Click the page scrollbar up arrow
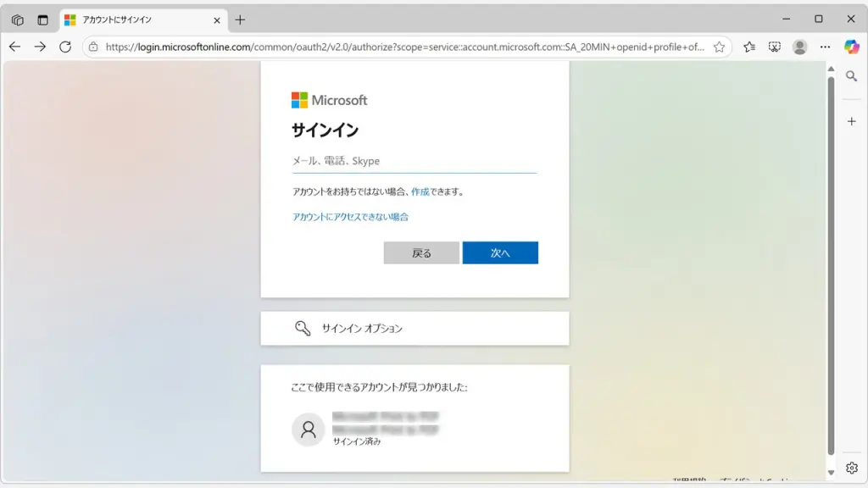 click(831, 69)
